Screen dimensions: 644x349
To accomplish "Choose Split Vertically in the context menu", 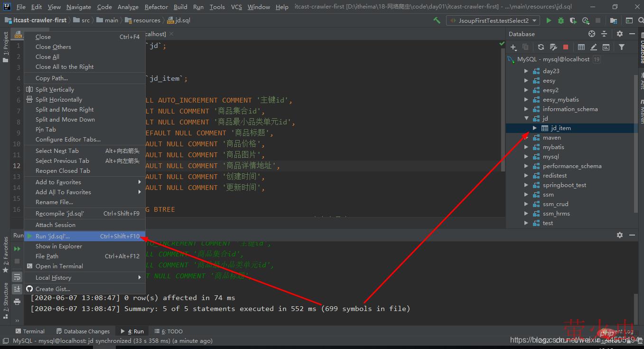I will point(55,89).
